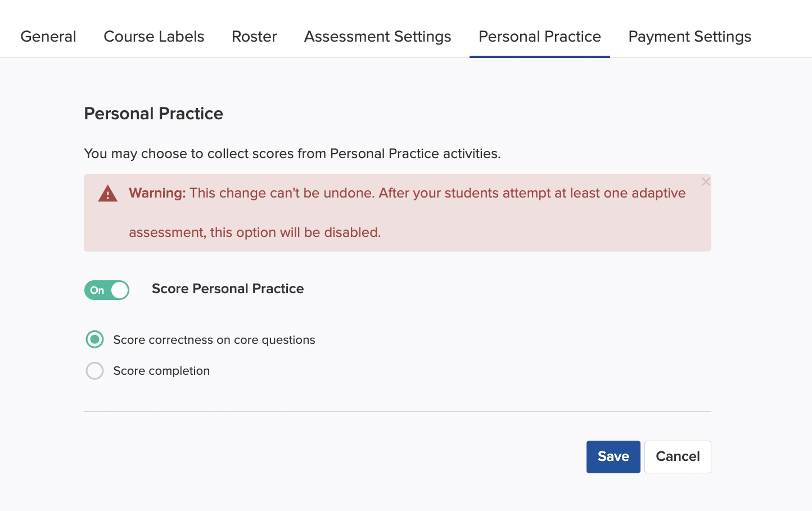
Task: Click the second line of the warning message
Action: [255, 232]
